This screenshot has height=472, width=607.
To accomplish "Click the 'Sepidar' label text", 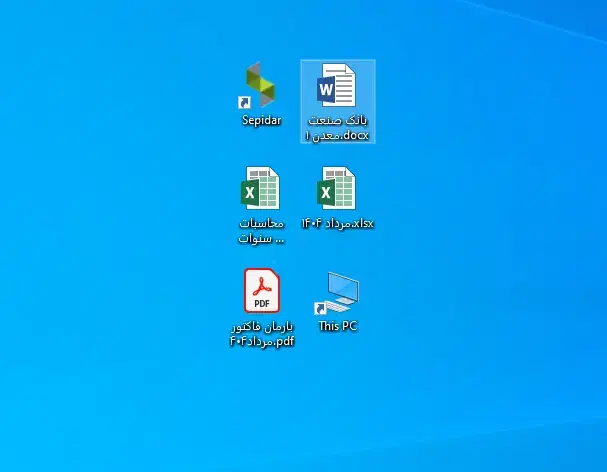I will click(x=262, y=120).
